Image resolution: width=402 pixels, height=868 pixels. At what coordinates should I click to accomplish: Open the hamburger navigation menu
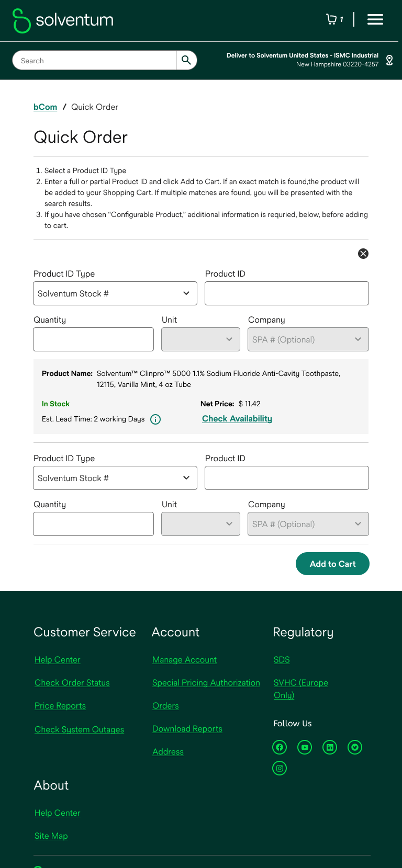pyautogui.click(x=375, y=19)
